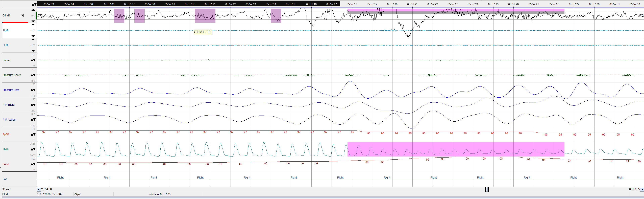Click the -3 µV status bar value

(x=77, y=194)
